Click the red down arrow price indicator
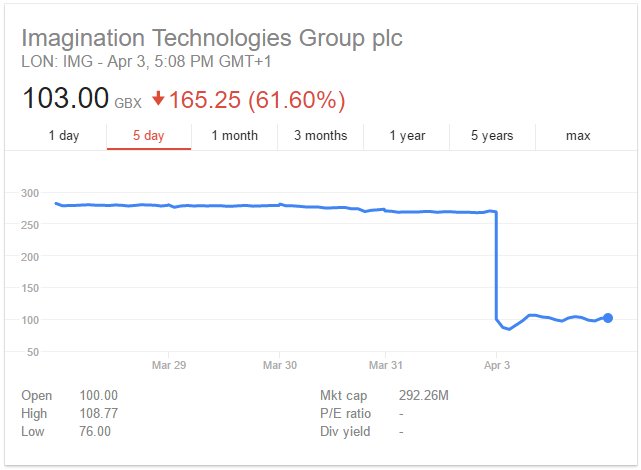Screen dimensions: 641x470 pyautogui.click(x=158, y=100)
